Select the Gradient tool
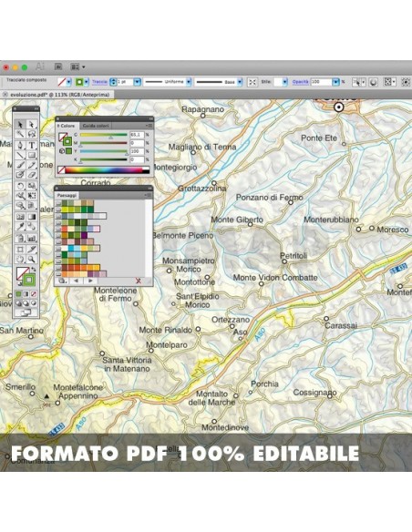This screenshot has width=412, height=532. coord(32,217)
